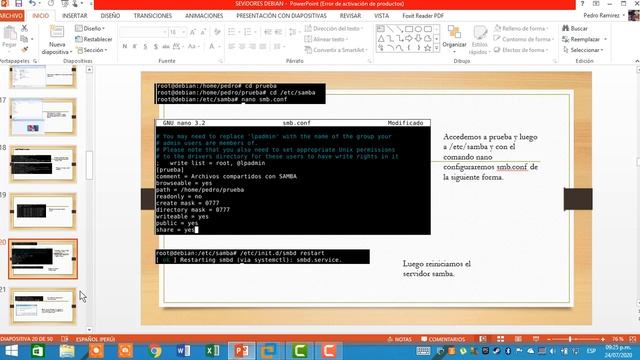Adjust the zoom slider handle
Image resolution: width=640 pixels, height=360 pixels.
[570, 339]
